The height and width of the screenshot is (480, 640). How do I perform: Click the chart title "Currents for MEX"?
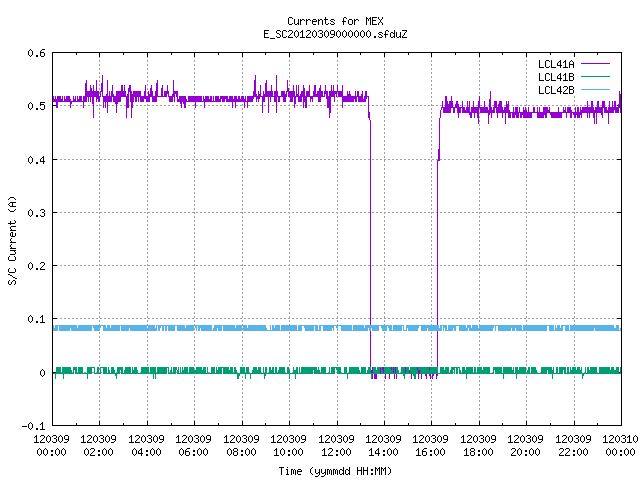(335, 21)
